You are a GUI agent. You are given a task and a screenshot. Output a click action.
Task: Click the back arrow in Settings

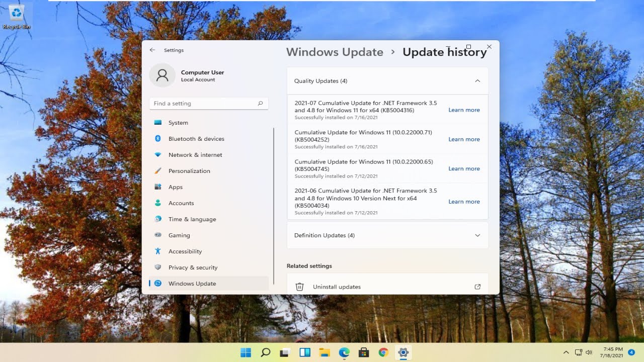[x=152, y=50]
